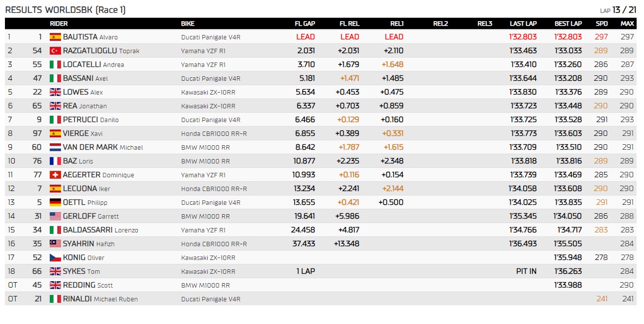
Task: Click the LEAD label in Bautista's FL GAP
Action: point(306,37)
